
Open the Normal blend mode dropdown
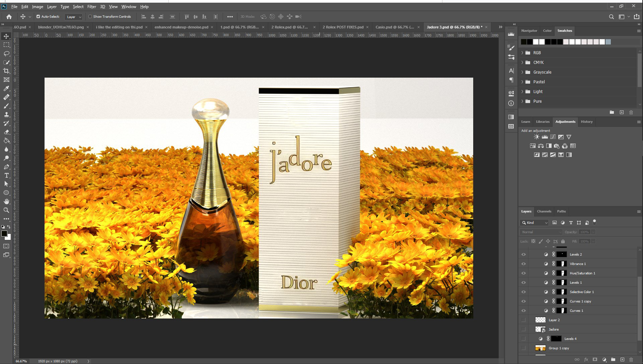(541, 232)
